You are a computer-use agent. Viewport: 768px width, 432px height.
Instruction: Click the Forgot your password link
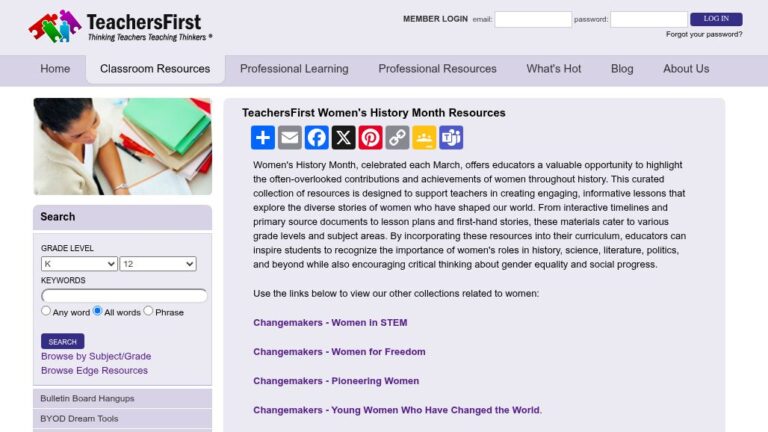(704, 34)
